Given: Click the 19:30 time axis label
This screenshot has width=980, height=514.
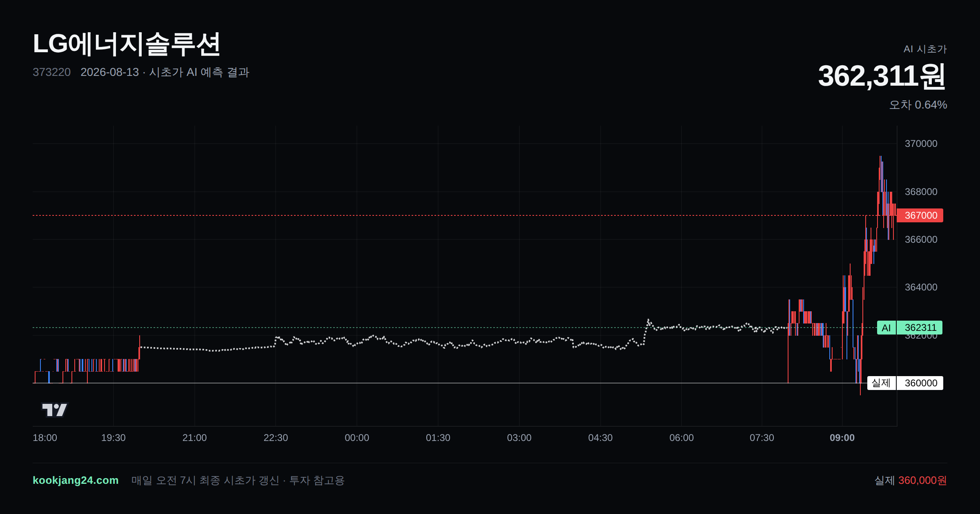Looking at the screenshot, I should [114, 438].
